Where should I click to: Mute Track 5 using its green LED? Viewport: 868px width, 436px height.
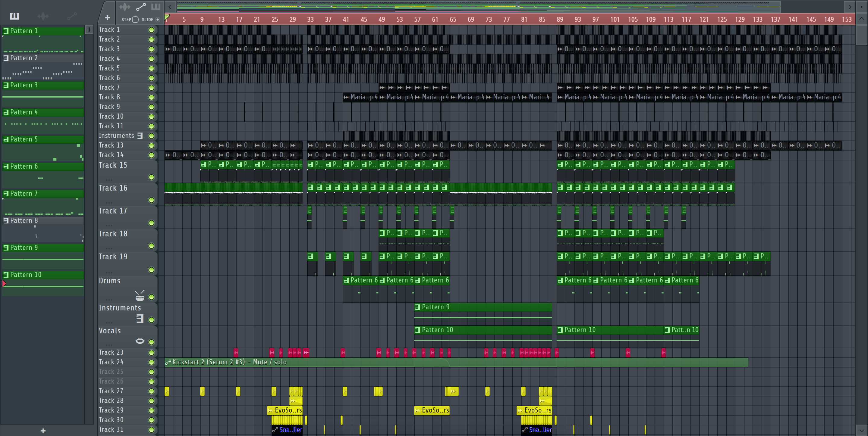(152, 68)
